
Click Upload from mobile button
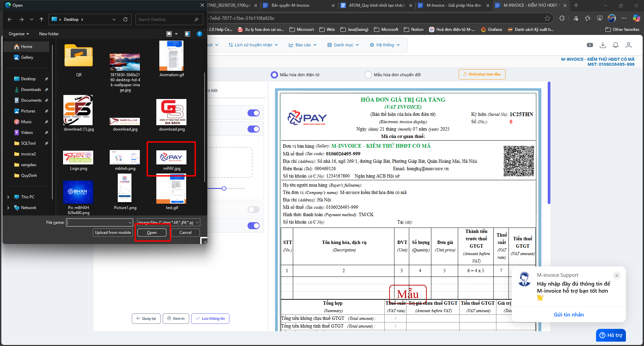tap(113, 233)
